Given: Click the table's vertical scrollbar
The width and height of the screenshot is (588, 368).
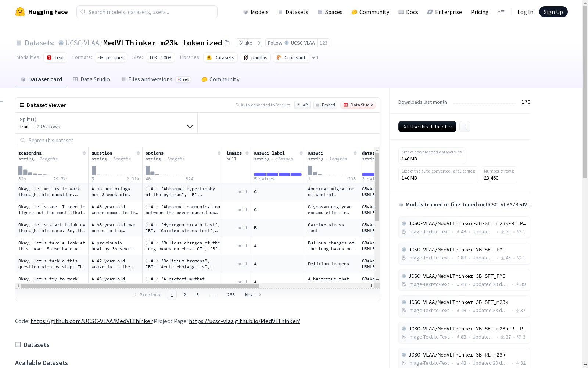Looking at the screenshot, I should pyautogui.click(x=377, y=187).
